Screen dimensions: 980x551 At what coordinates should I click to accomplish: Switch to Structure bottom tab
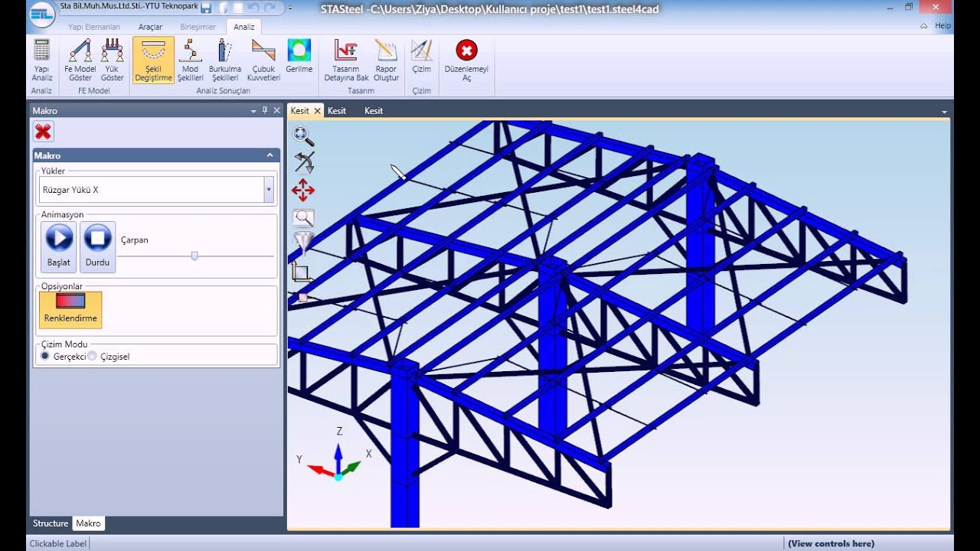coord(51,523)
